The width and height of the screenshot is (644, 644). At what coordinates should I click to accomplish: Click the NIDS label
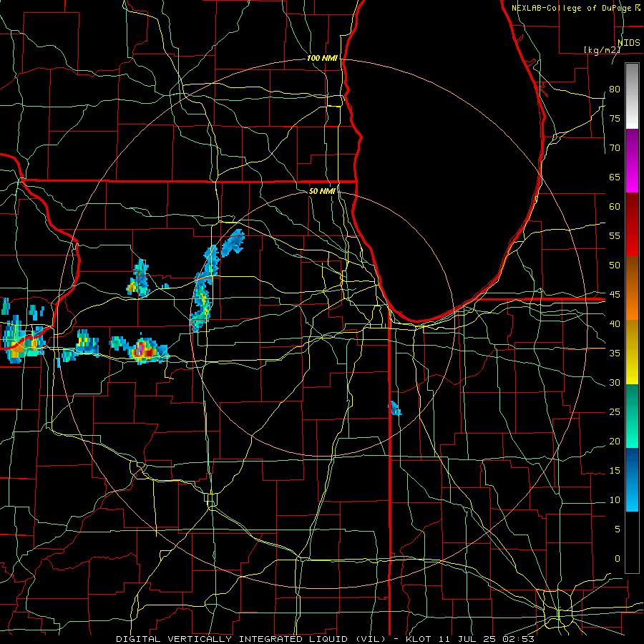tap(628, 42)
